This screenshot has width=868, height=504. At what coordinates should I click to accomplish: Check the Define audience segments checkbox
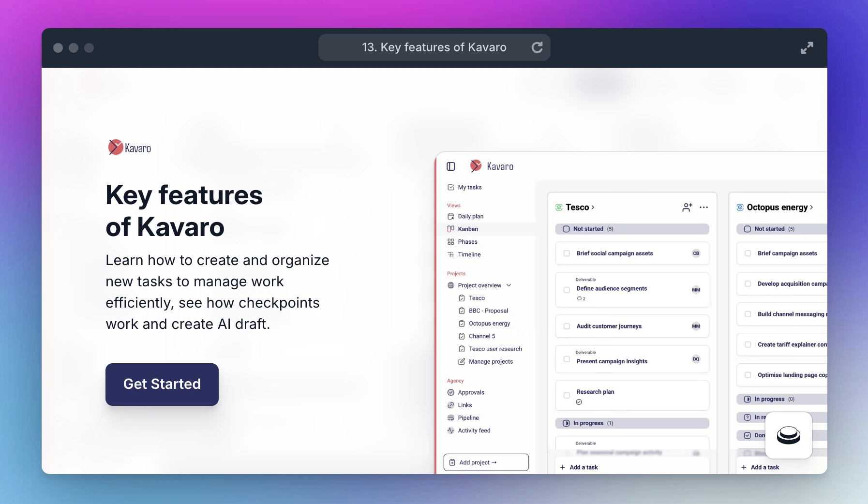[x=567, y=290]
